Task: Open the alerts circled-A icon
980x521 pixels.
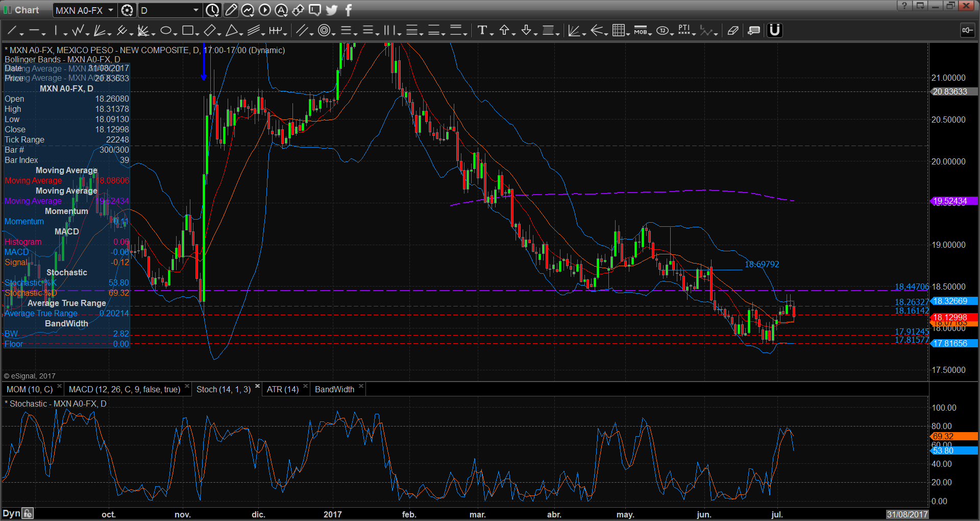Action: 281,10
